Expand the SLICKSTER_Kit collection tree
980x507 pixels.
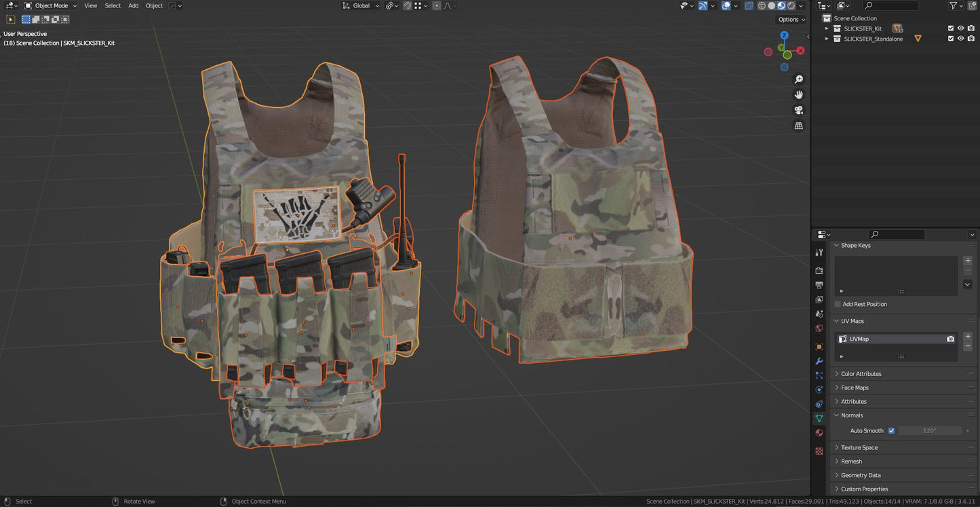click(827, 29)
